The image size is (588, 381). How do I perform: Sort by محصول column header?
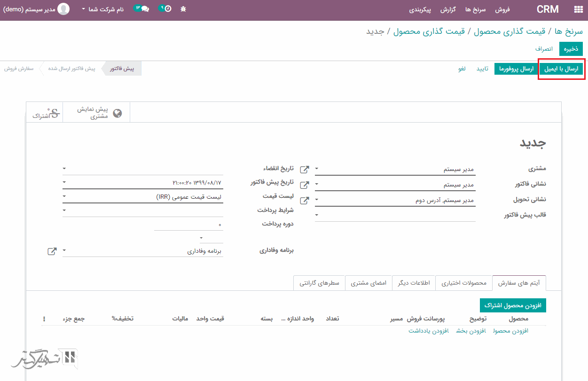[519, 319]
